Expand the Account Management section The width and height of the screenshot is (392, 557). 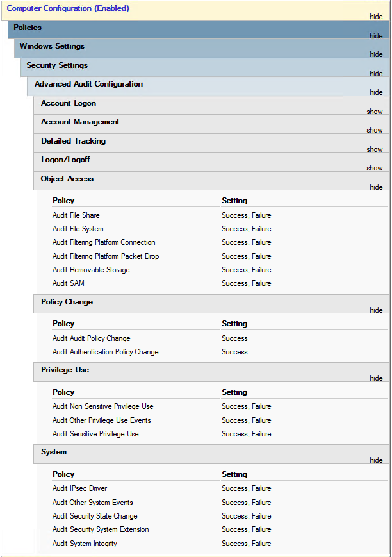[375, 130]
